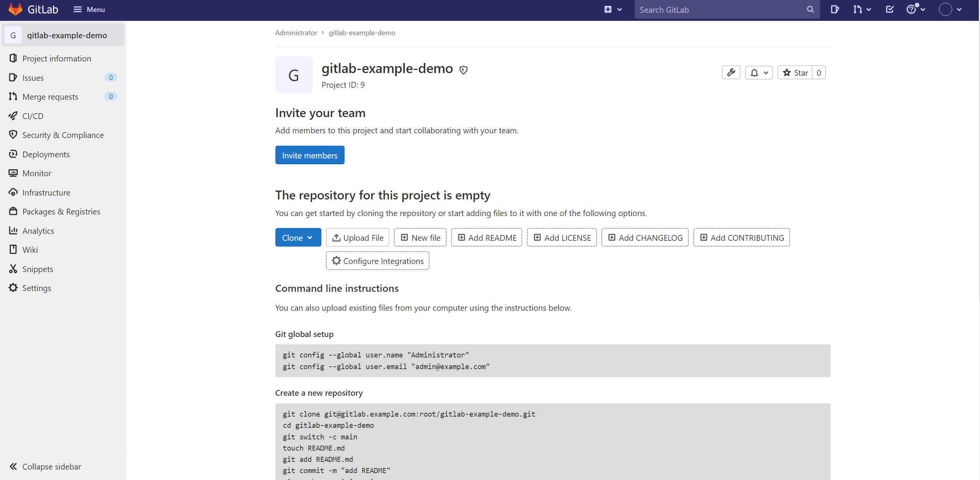Viewport: 980px width, 480px height.
Task: Open Project information in sidebar
Action: 63,58
